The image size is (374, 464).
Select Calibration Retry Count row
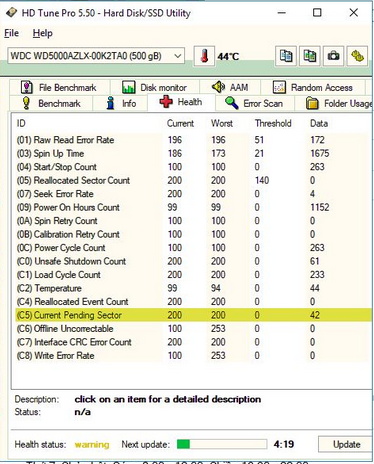click(193, 234)
